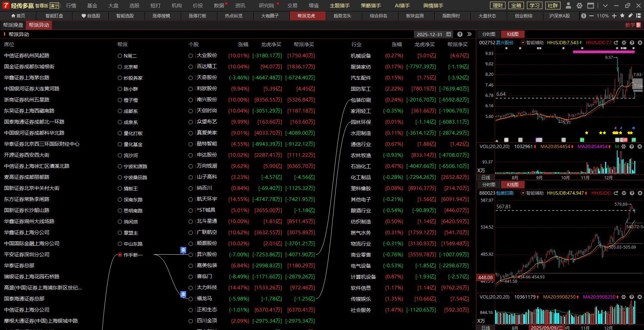
Task: Click the 2025-12-31 date input field
Action: 429,35
